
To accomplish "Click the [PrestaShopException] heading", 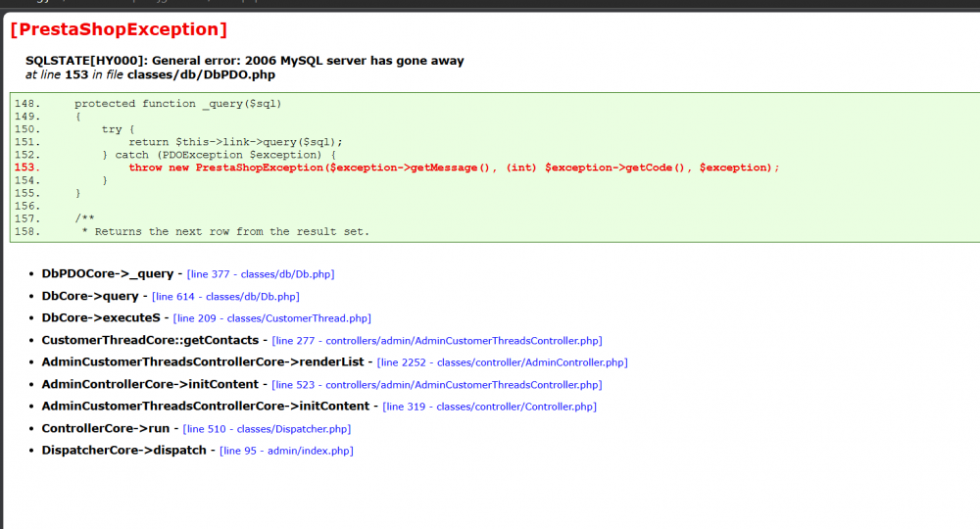I will (119, 29).
